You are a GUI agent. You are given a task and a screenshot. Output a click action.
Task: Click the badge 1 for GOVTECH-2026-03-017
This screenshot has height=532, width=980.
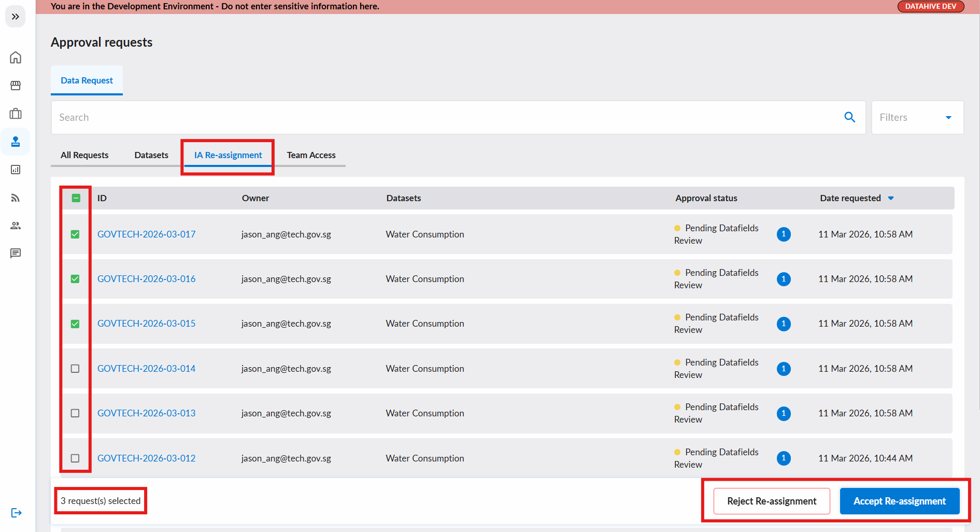784,234
